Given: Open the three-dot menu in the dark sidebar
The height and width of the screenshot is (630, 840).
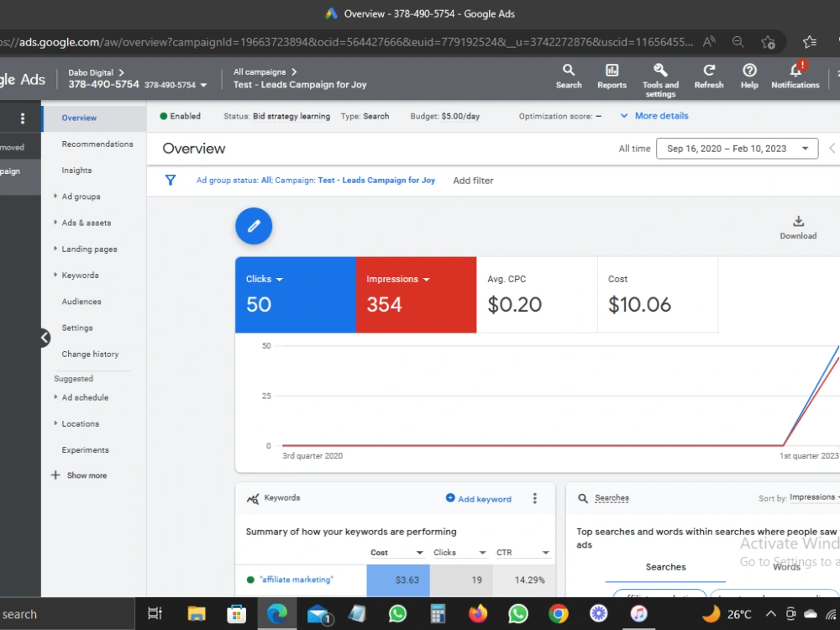Looking at the screenshot, I should 22,118.
